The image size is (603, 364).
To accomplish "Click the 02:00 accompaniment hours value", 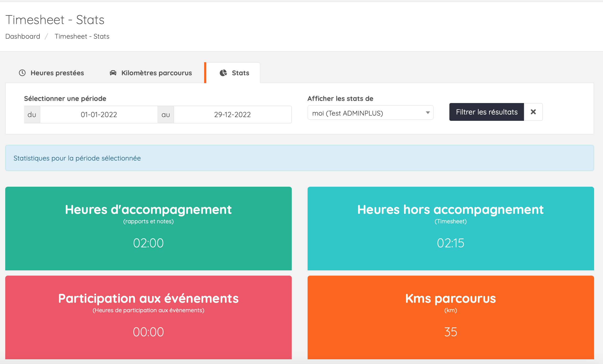I will pyautogui.click(x=148, y=243).
